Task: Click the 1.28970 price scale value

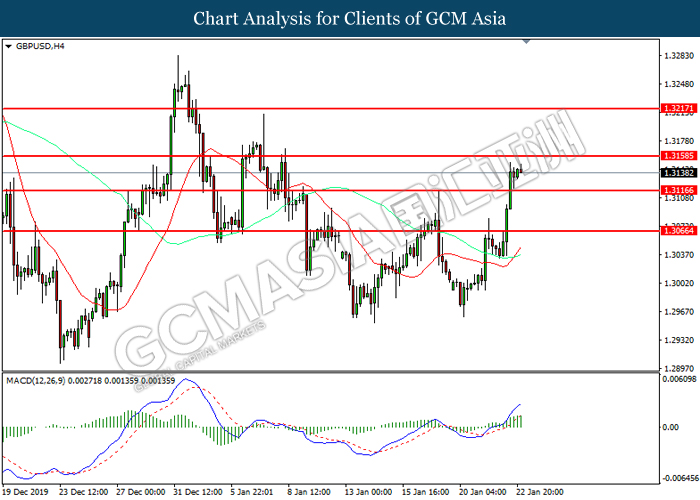Action: [x=679, y=369]
